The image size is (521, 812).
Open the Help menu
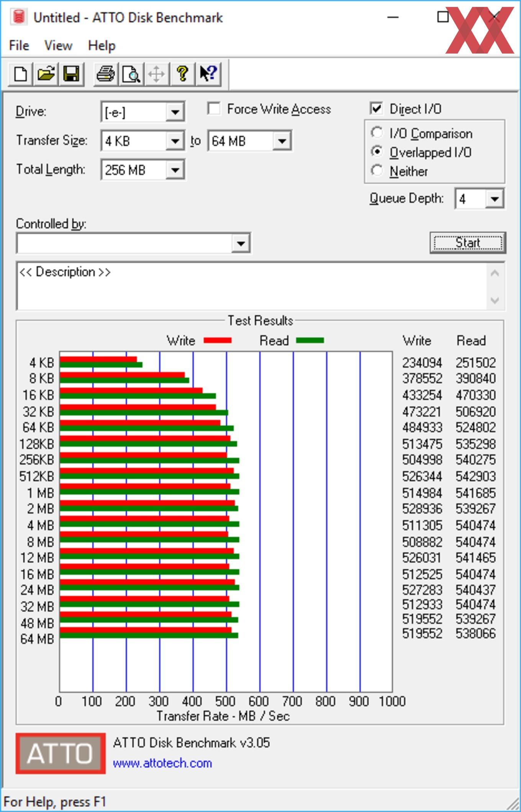coord(102,46)
